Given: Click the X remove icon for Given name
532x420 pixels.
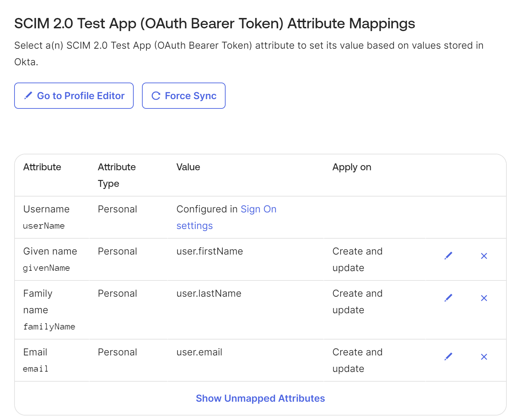Looking at the screenshot, I should coord(484,256).
